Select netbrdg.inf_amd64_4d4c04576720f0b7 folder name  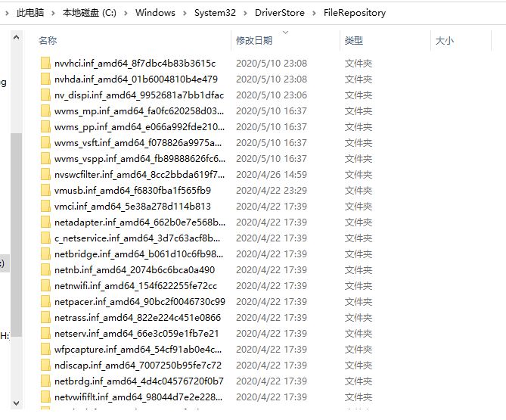pos(138,381)
